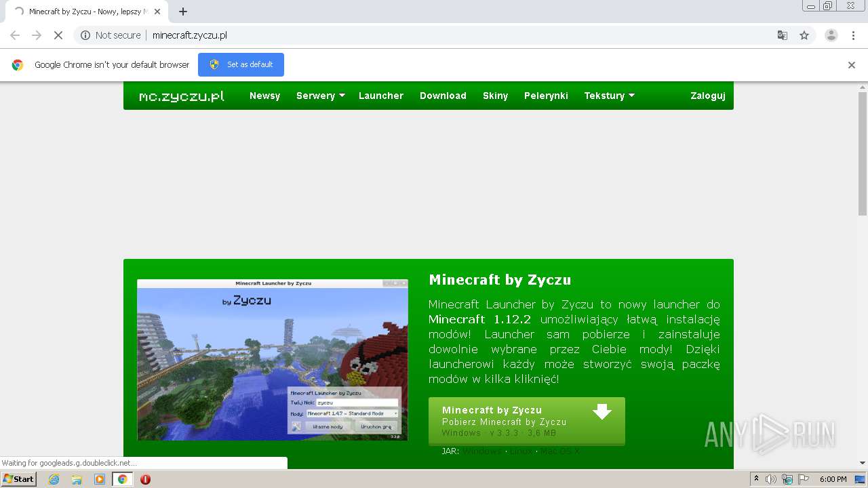Click Set as default button
Image resolution: width=868 pixels, height=488 pixels.
(241, 64)
